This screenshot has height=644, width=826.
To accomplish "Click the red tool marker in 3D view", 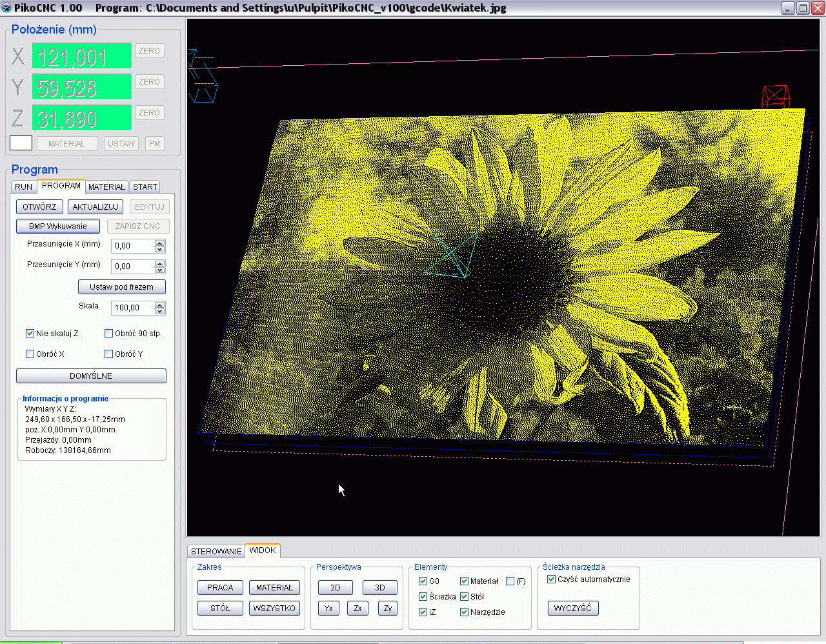I will (776, 96).
